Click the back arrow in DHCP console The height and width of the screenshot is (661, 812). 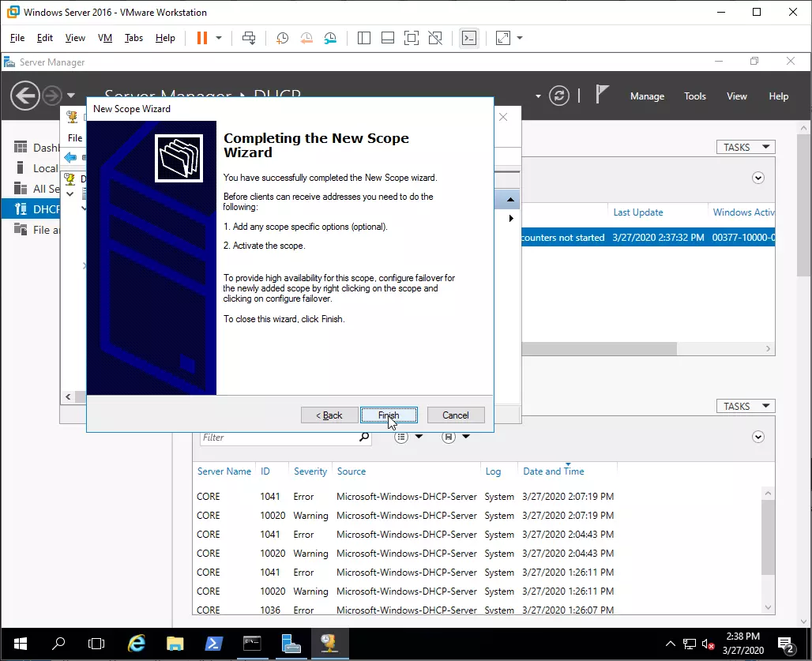(70, 157)
